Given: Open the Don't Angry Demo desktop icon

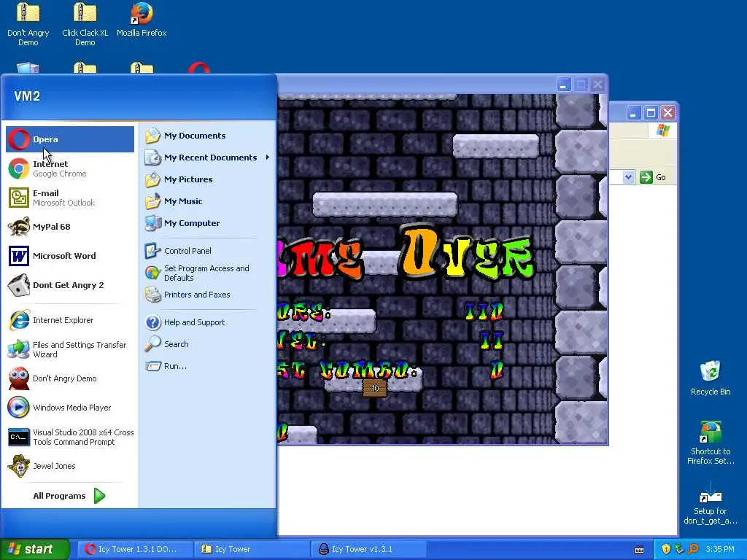Looking at the screenshot, I should 28,25.
